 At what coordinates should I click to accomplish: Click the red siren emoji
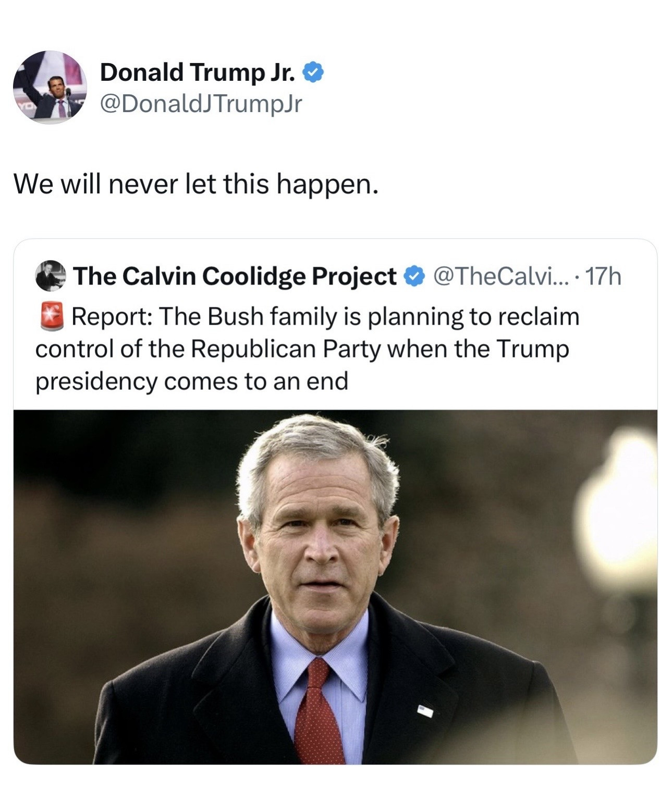[52, 316]
